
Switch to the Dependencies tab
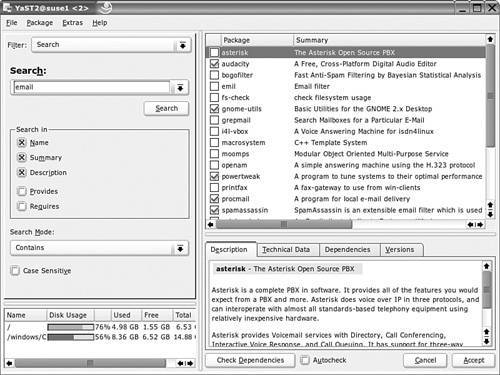(350, 250)
